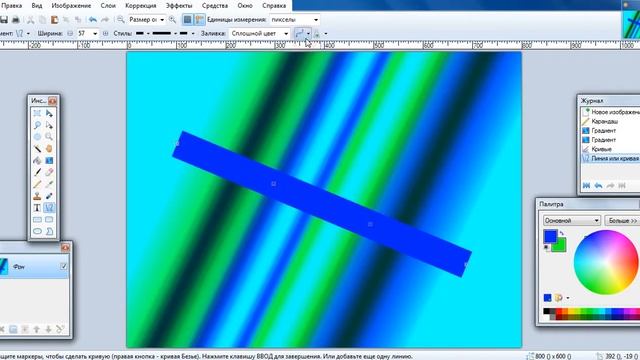Click the Redo arrow in toolbar

[x=105, y=20]
